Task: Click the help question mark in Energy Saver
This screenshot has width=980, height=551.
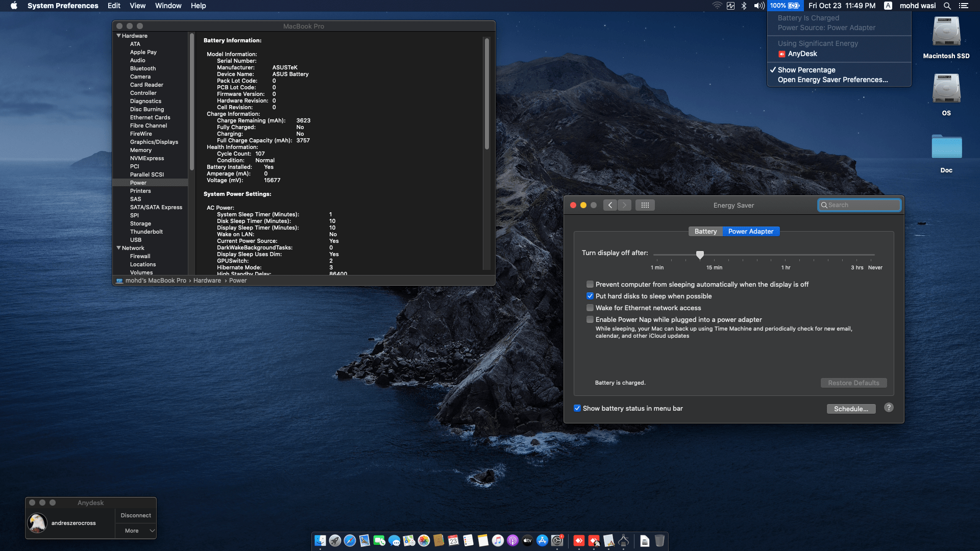Action: tap(889, 408)
